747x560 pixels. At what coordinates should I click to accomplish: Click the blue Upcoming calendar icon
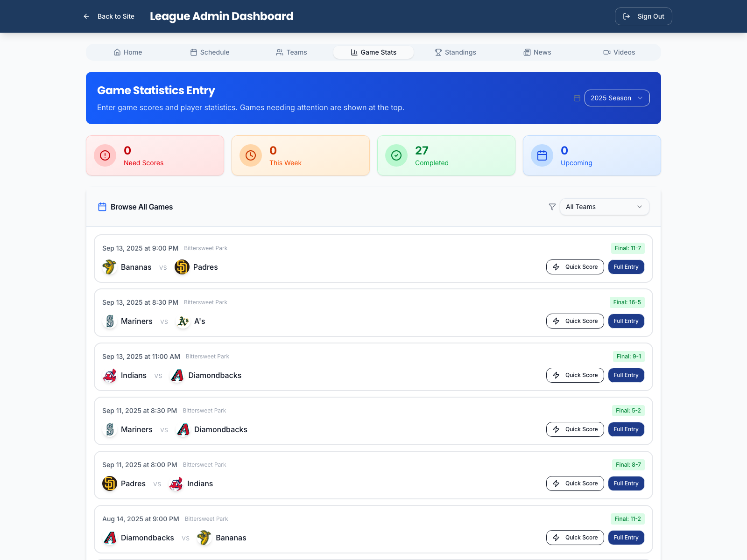coord(542,155)
